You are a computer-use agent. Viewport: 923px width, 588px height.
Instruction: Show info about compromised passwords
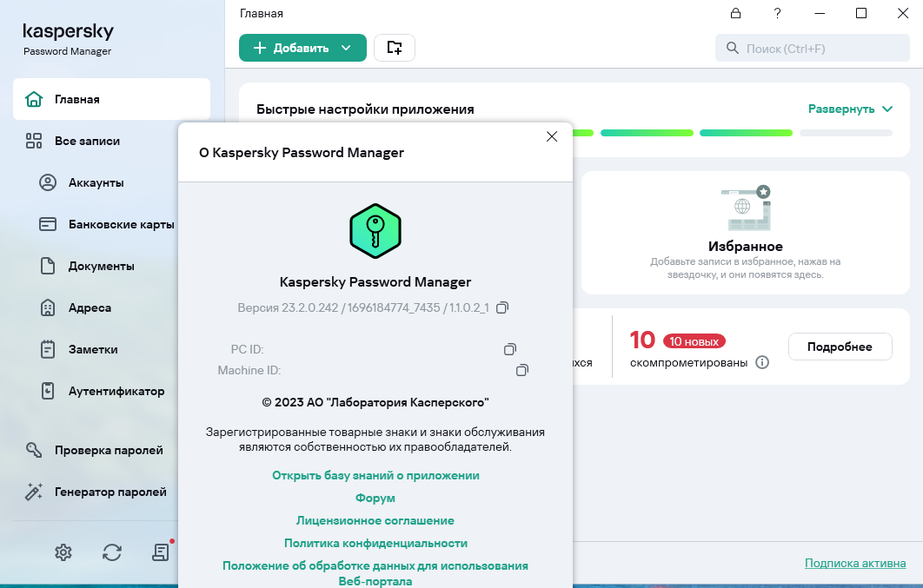click(x=762, y=362)
